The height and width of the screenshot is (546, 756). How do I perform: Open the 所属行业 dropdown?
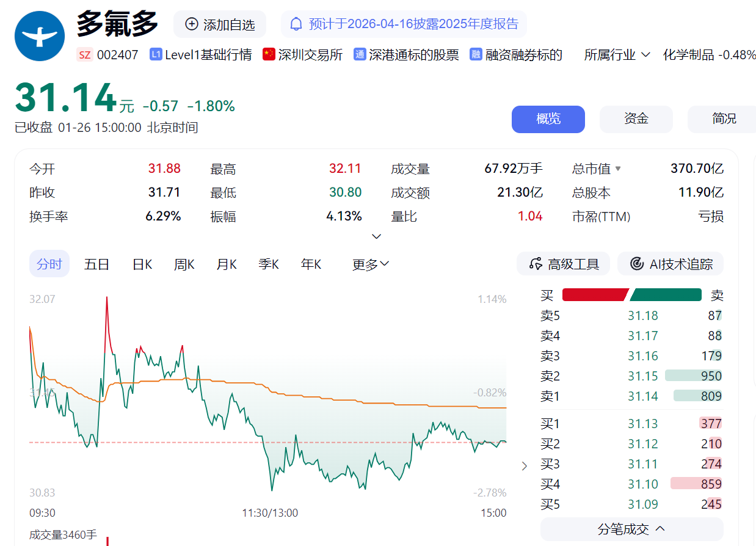pyautogui.click(x=617, y=54)
